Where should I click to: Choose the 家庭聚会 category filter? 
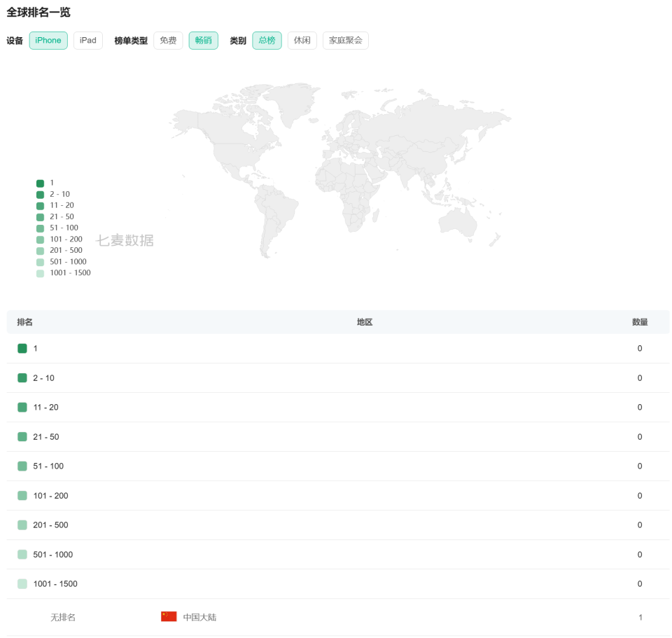345,41
